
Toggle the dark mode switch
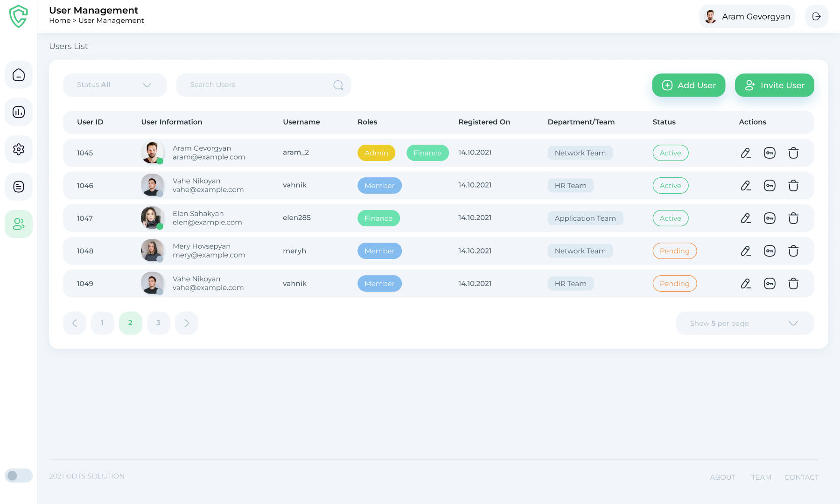click(19, 476)
